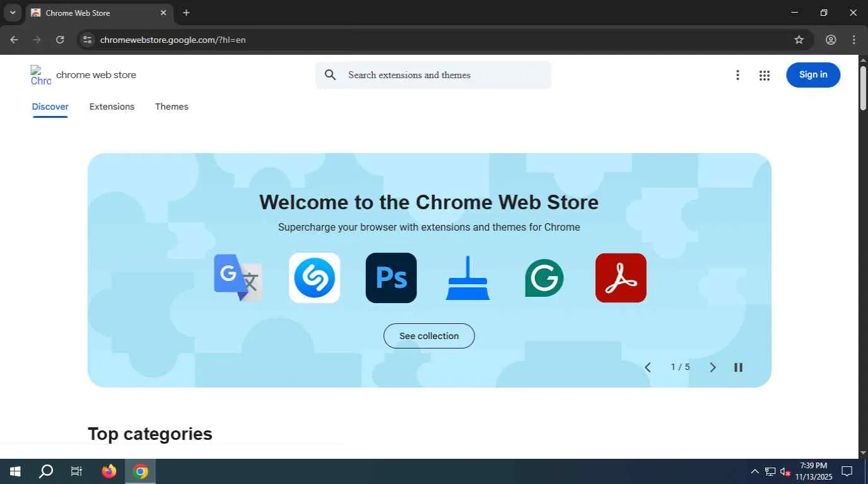Select the Chrome Web Store browser tab

(100, 13)
